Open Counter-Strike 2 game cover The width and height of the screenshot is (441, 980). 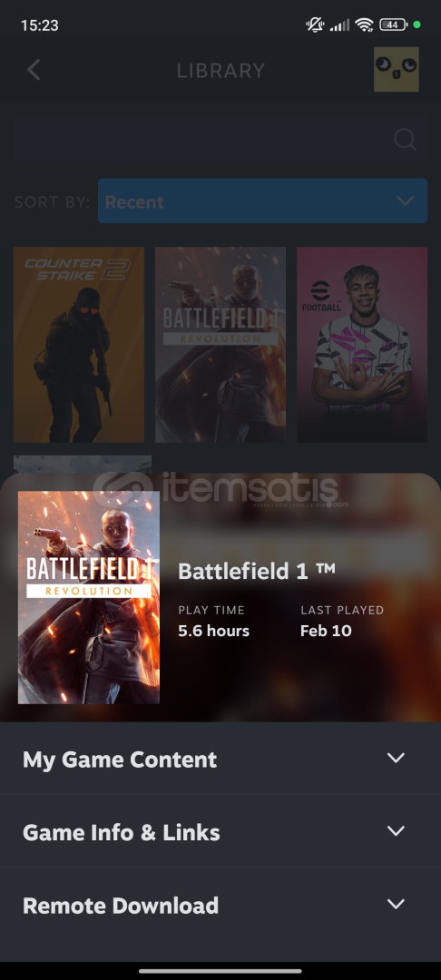tap(79, 345)
